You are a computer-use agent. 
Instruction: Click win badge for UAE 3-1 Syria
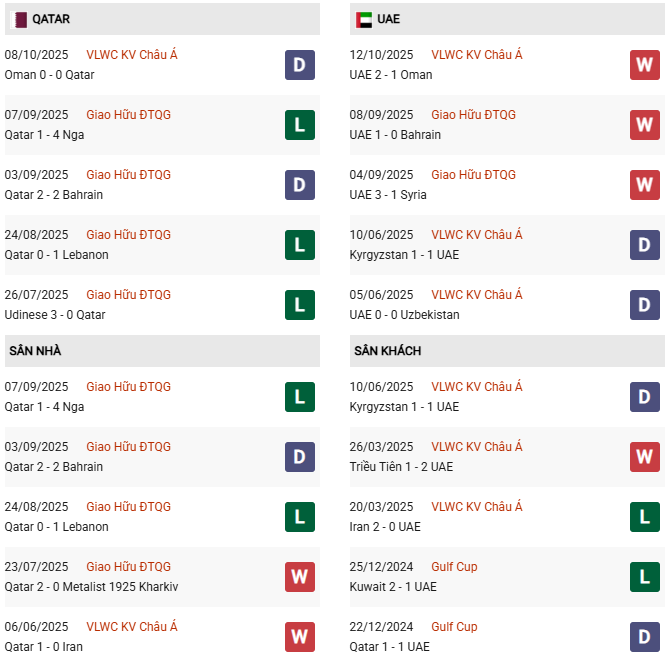644,185
